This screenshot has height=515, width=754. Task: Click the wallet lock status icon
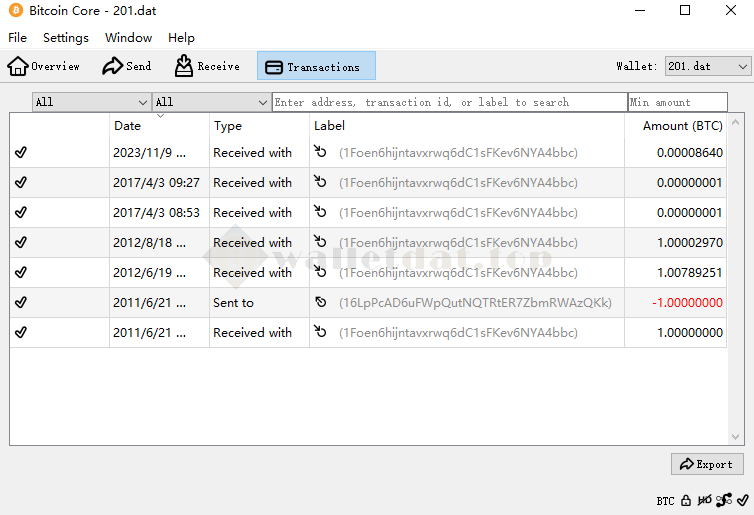coord(686,500)
